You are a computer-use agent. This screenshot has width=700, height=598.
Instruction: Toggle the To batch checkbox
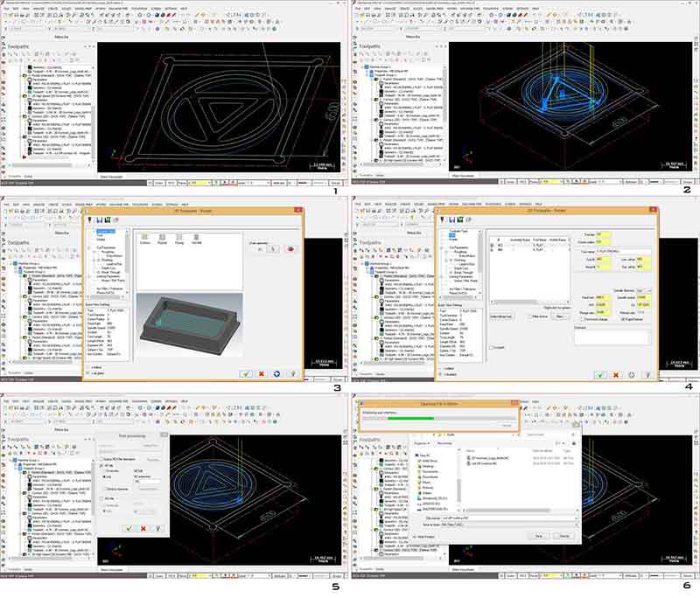491,347
